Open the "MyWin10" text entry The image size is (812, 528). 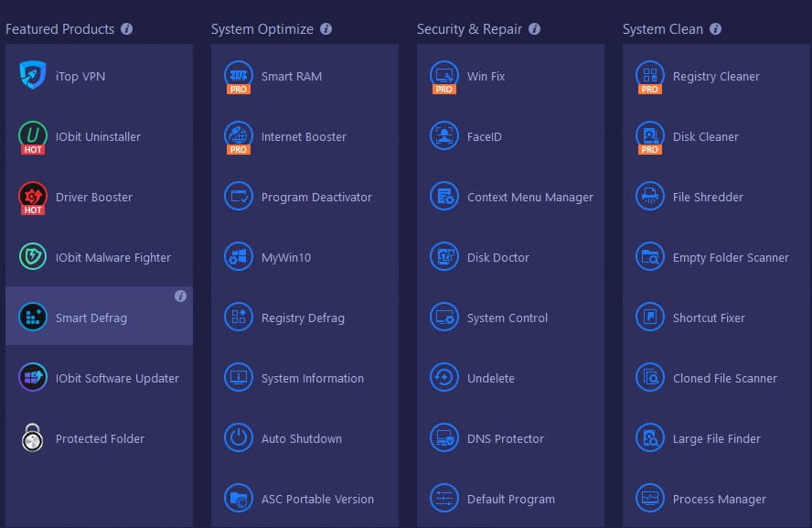click(286, 257)
